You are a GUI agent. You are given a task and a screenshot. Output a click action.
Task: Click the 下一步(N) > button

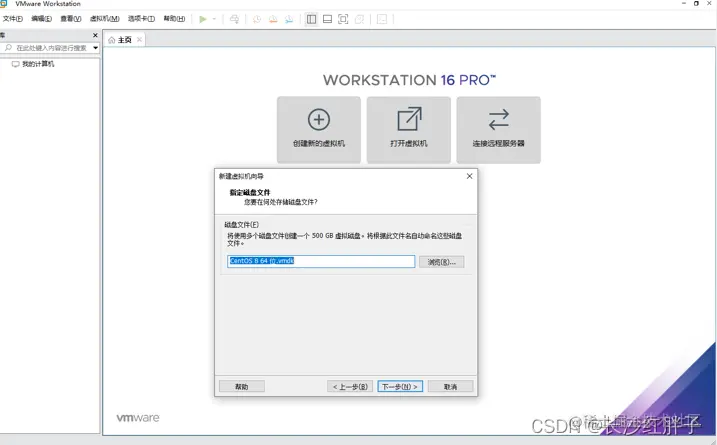pyautogui.click(x=400, y=386)
